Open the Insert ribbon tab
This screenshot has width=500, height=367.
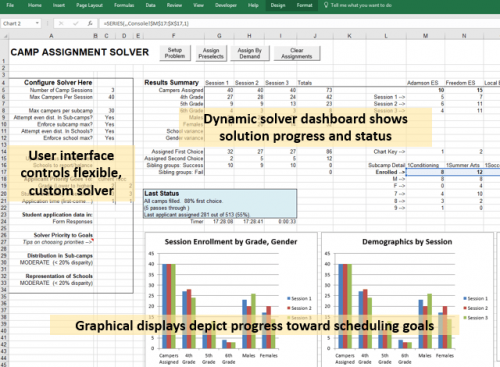59,5
